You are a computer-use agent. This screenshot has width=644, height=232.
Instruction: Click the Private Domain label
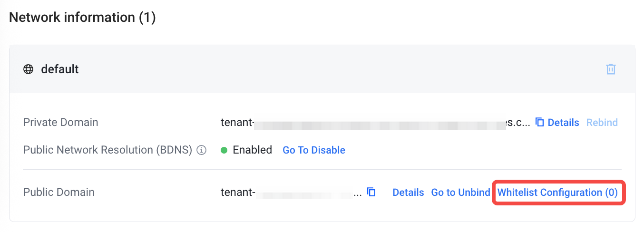click(x=60, y=123)
